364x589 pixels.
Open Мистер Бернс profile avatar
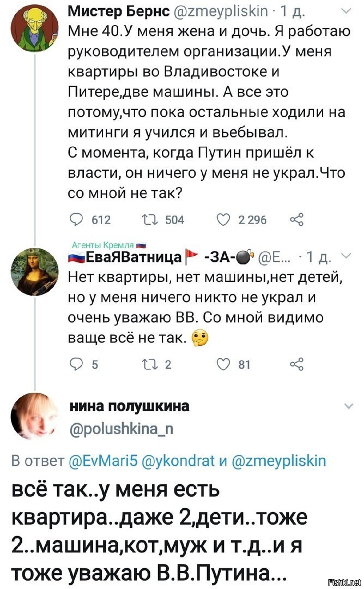(x=35, y=28)
